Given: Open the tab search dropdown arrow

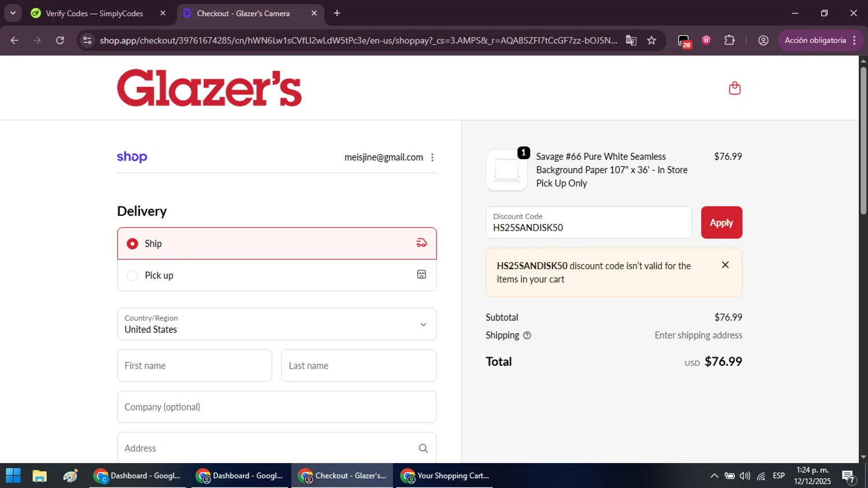Looking at the screenshot, I should [x=13, y=13].
